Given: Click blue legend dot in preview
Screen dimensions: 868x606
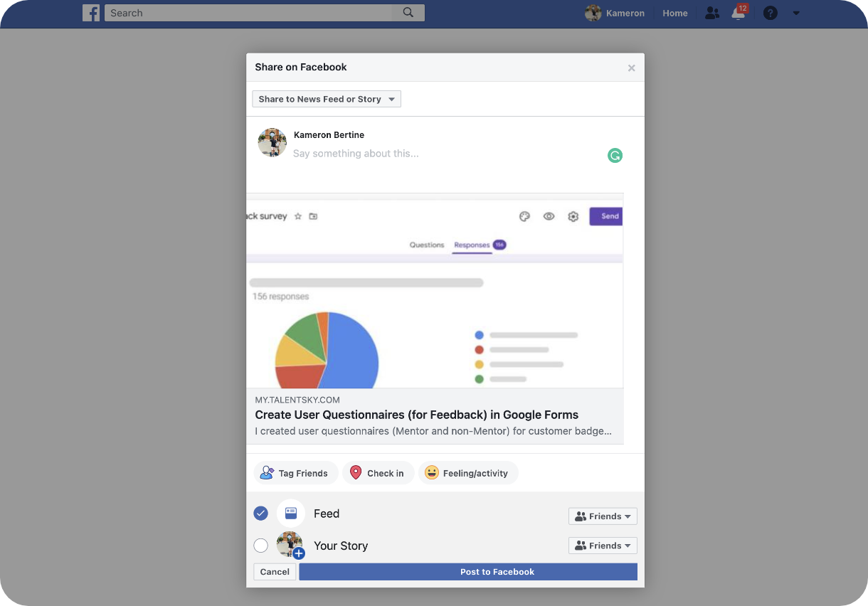Looking at the screenshot, I should 479,335.
